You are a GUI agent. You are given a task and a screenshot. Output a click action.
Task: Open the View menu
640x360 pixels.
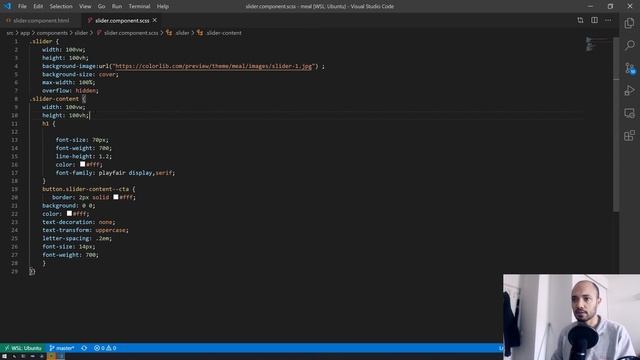tap(85, 6)
